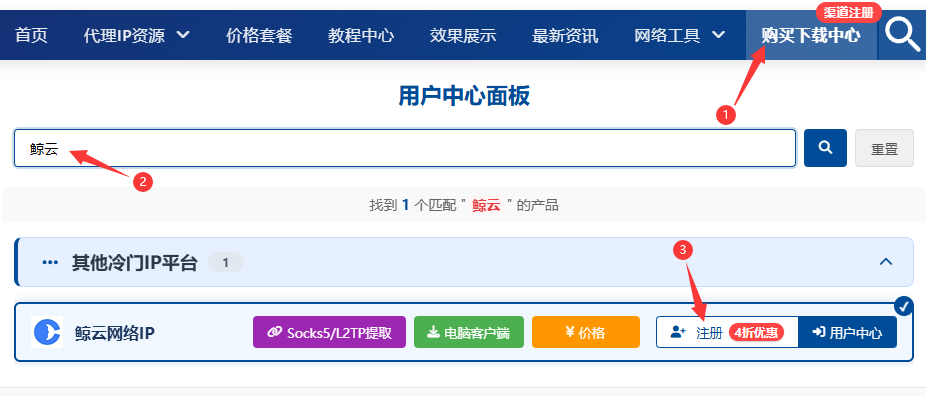Expand the 网络工具 dropdown menu

coord(680,35)
